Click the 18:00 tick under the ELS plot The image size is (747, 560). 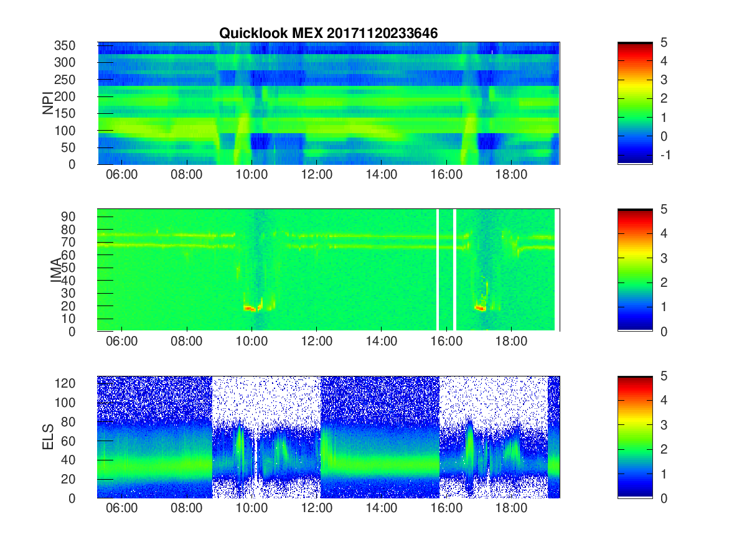point(511,508)
